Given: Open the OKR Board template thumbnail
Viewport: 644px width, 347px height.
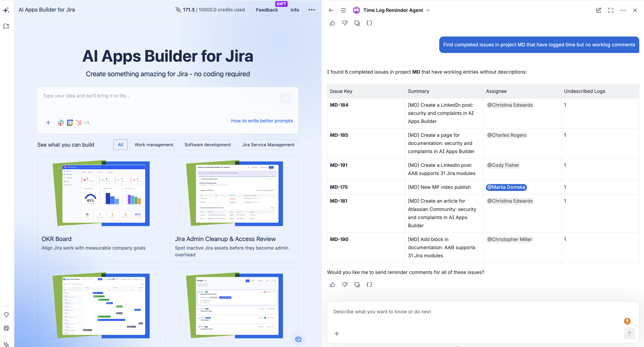Looking at the screenshot, I should click(x=101, y=194).
